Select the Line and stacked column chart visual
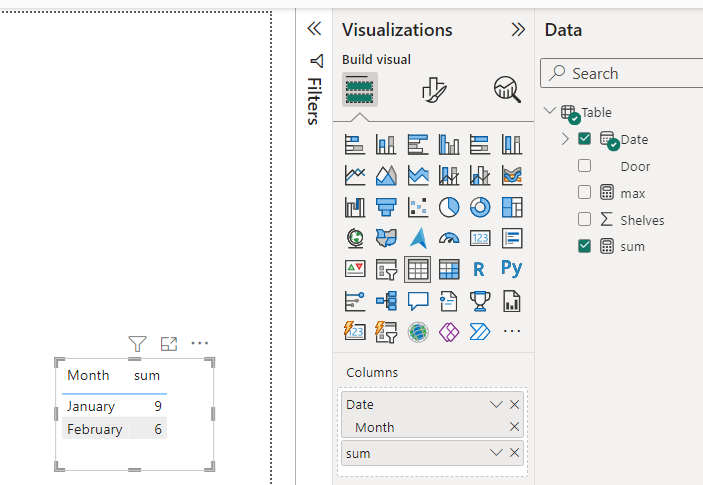 tap(449, 175)
